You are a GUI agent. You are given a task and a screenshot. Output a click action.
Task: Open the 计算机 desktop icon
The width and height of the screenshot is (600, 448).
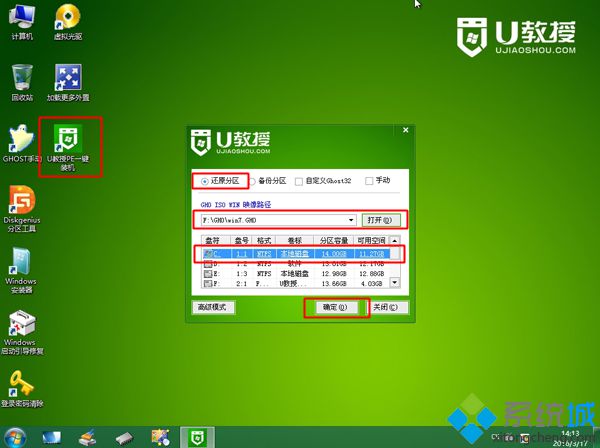tap(22, 21)
